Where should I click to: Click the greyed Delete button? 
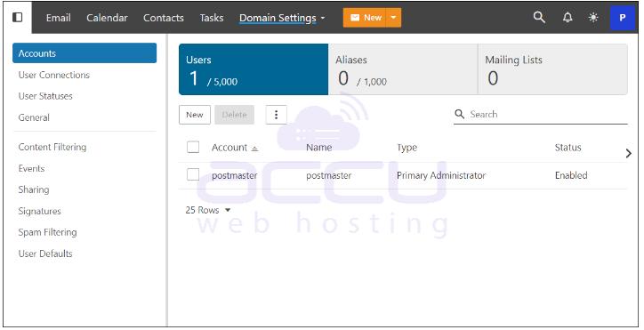coord(235,115)
